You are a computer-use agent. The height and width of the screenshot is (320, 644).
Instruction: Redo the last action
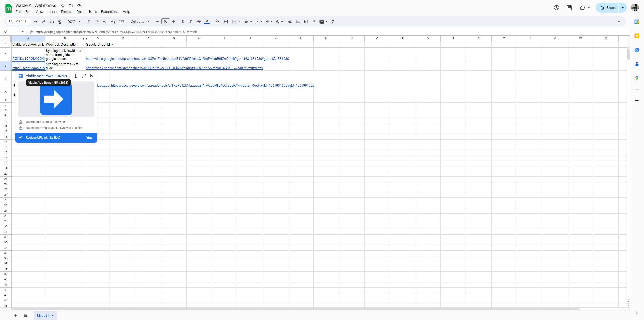click(x=44, y=22)
